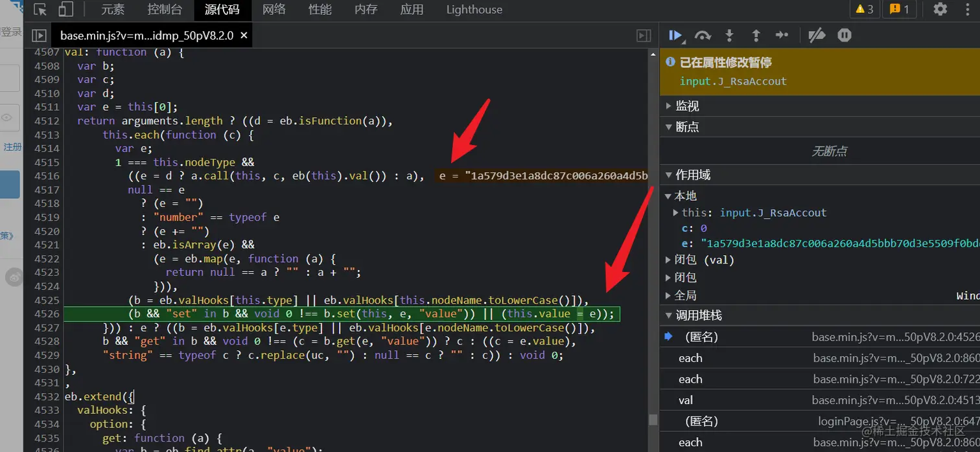Image resolution: width=980 pixels, height=452 pixels.
Task: Click the eb.extend({ code line
Action: (x=99, y=396)
